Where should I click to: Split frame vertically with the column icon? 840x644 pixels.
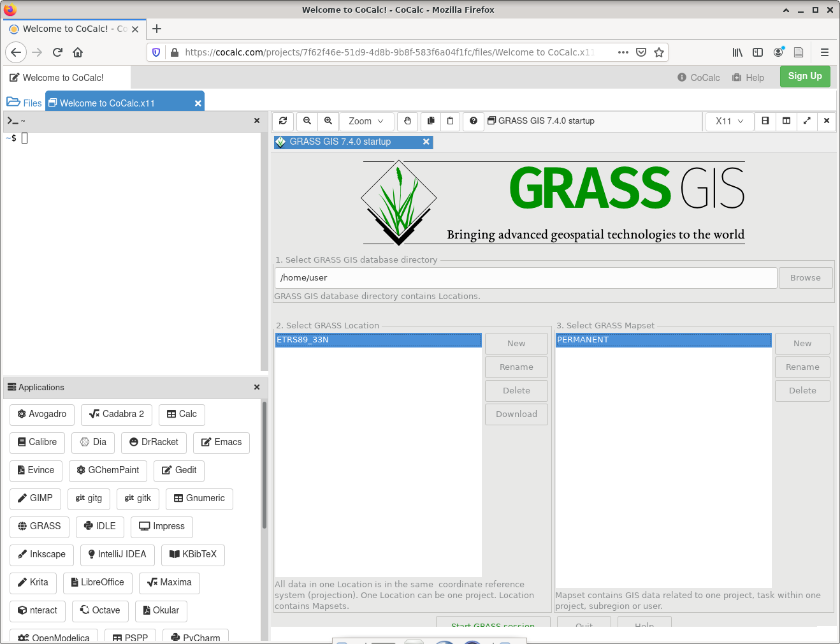click(x=786, y=121)
